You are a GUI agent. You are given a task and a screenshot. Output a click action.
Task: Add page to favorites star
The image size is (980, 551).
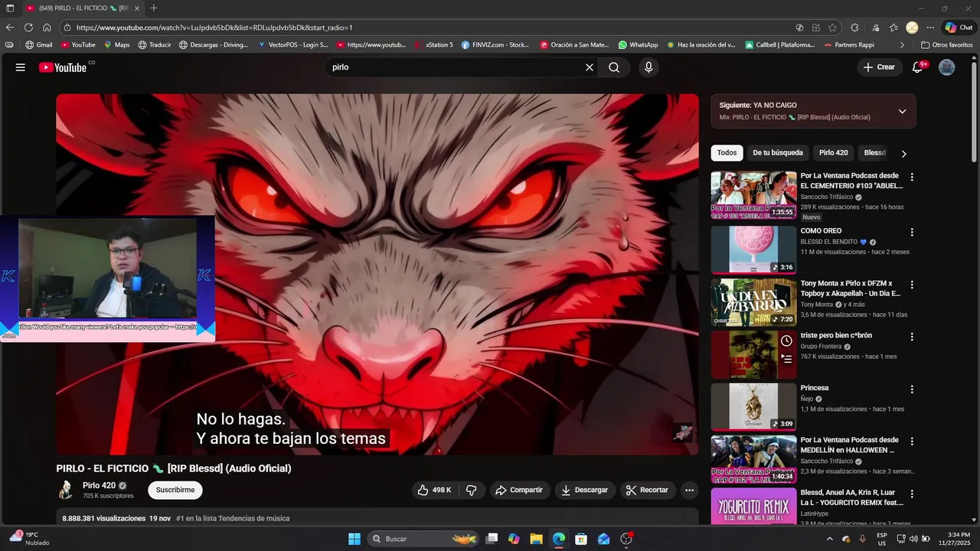click(x=832, y=28)
